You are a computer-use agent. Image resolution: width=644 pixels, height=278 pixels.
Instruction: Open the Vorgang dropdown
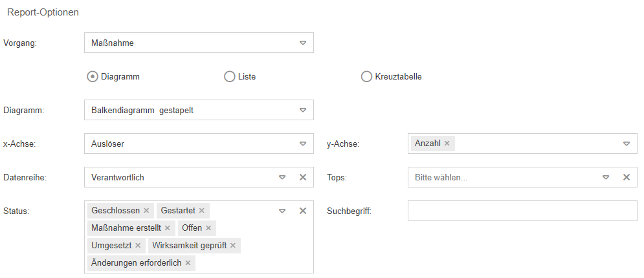click(x=302, y=43)
